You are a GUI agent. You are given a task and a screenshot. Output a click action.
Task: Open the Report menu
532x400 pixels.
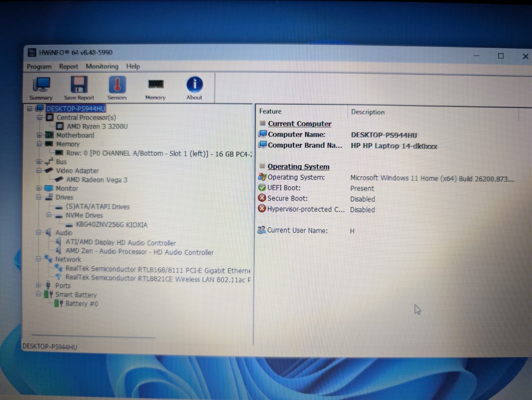pos(68,66)
